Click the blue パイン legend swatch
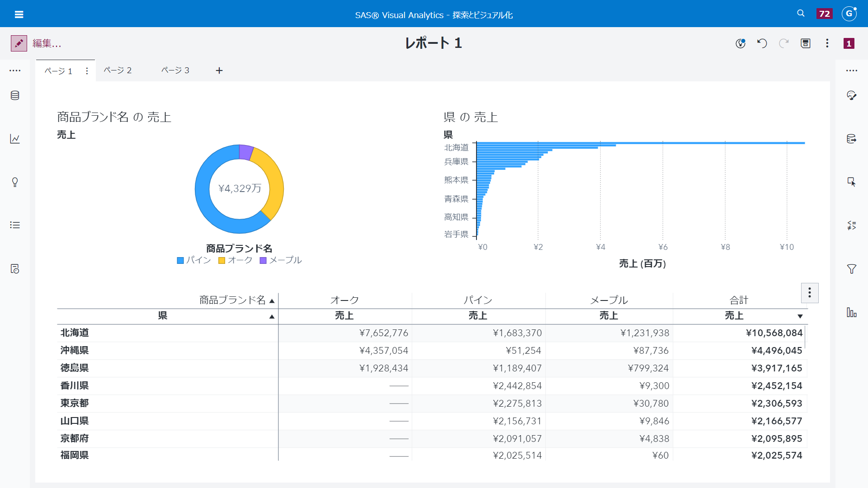Image resolution: width=868 pixels, height=488 pixels. pyautogui.click(x=180, y=260)
